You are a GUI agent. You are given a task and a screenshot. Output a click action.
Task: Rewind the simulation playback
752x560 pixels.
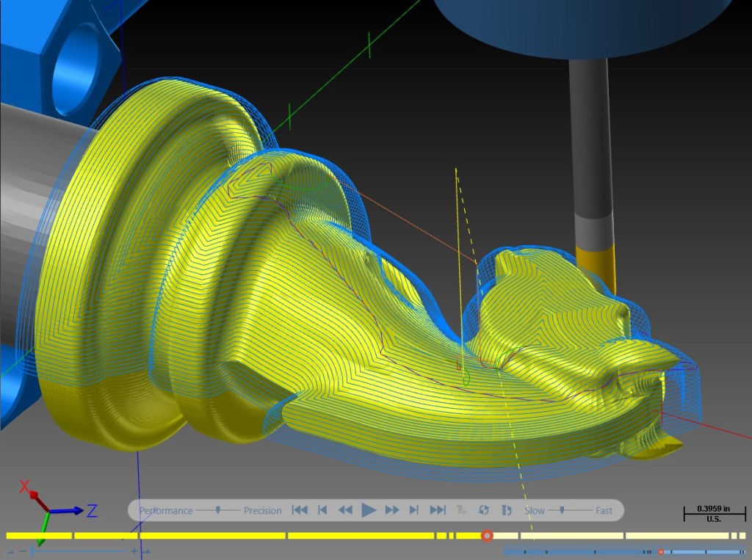(345, 510)
